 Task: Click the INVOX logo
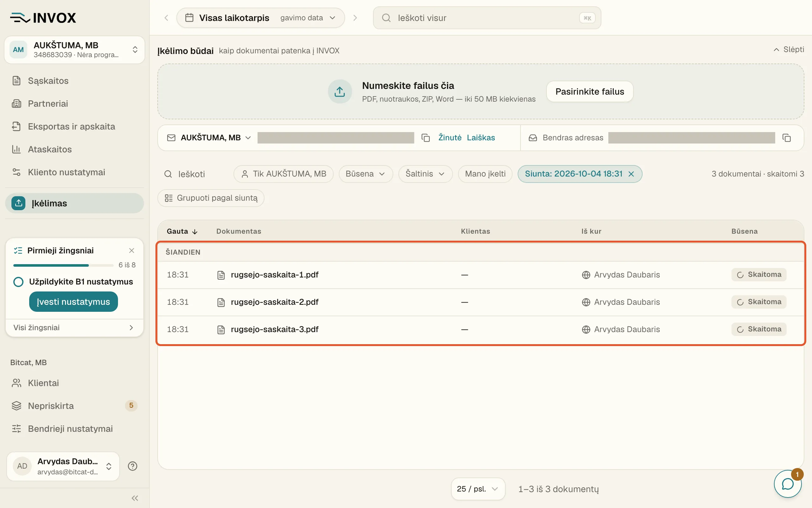[x=43, y=18]
